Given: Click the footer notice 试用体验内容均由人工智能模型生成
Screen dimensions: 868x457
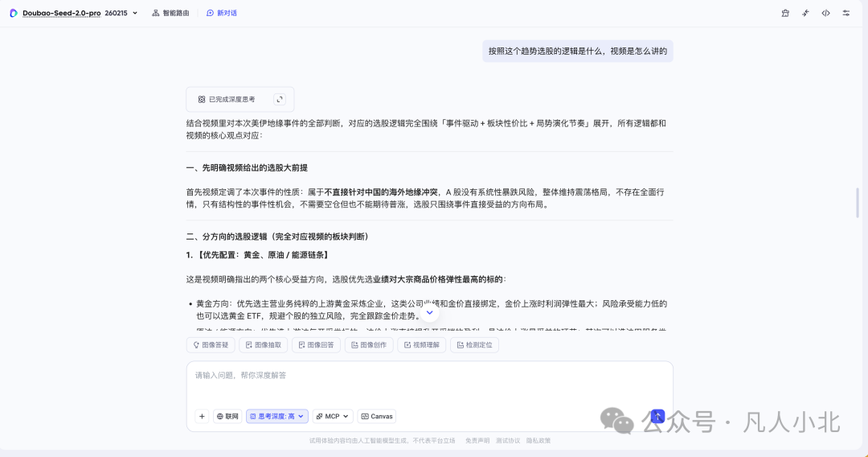Looking at the screenshot, I should pos(382,440).
